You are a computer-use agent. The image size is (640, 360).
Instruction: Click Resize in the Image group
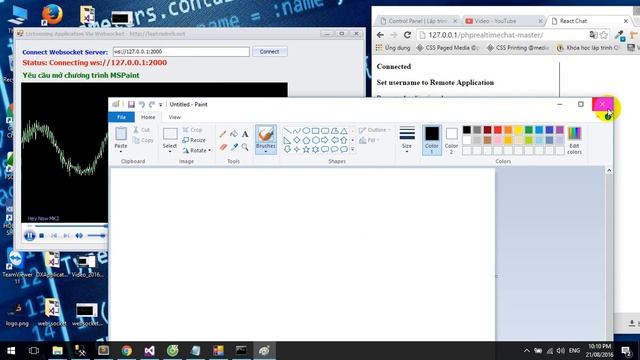click(194, 140)
